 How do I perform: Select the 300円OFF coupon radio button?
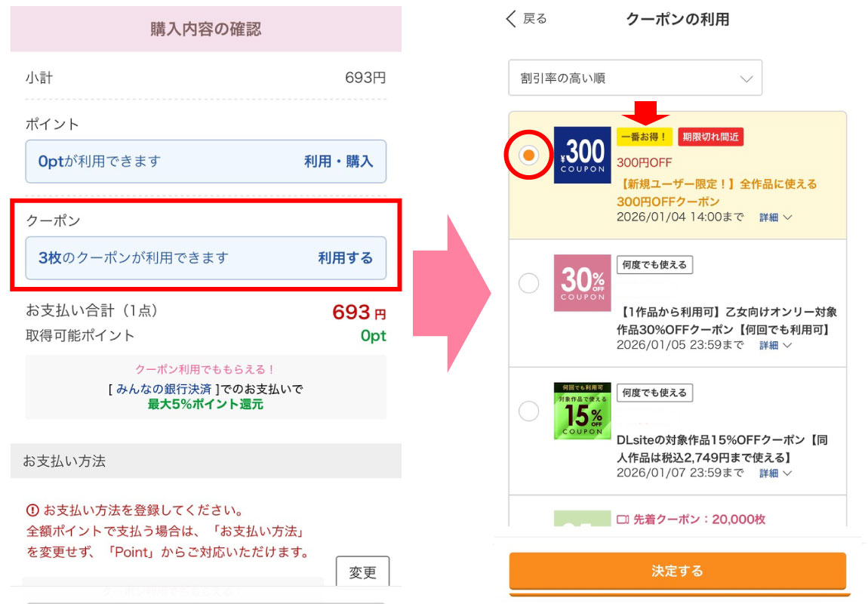point(529,155)
